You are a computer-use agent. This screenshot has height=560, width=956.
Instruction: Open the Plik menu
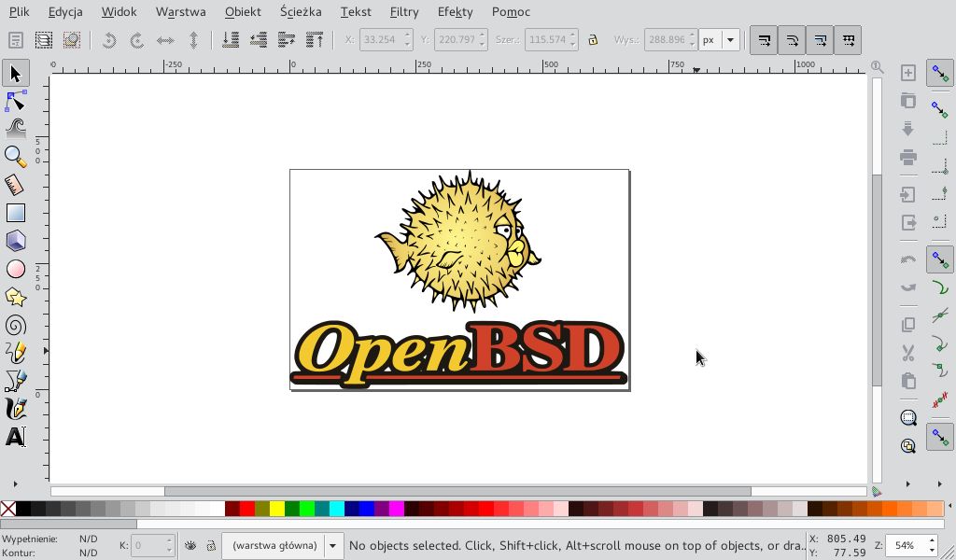pyautogui.click(x=20, y=11)
